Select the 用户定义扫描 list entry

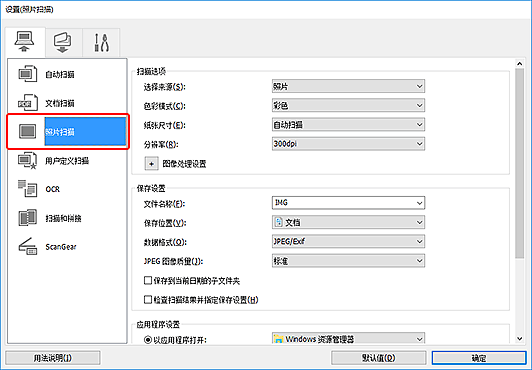(67, 160)
